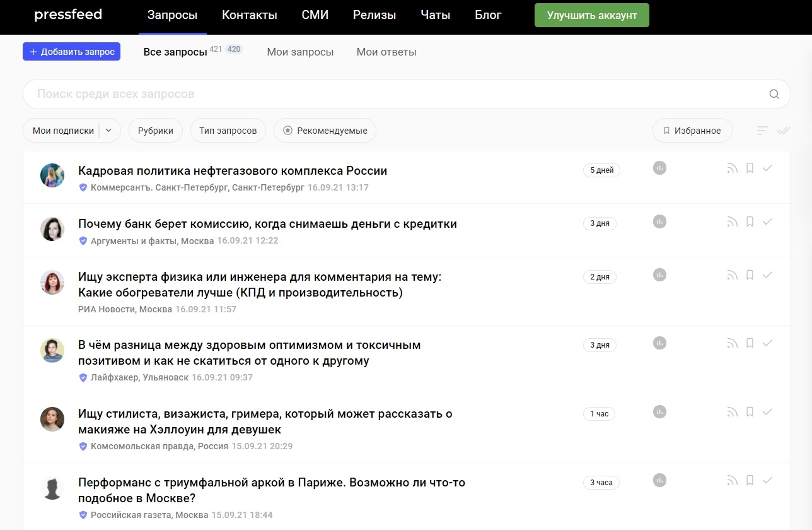Click stats icon for Хэллоуин request
812x530 pixels.
pyautogui.click(x=659, y=412)
